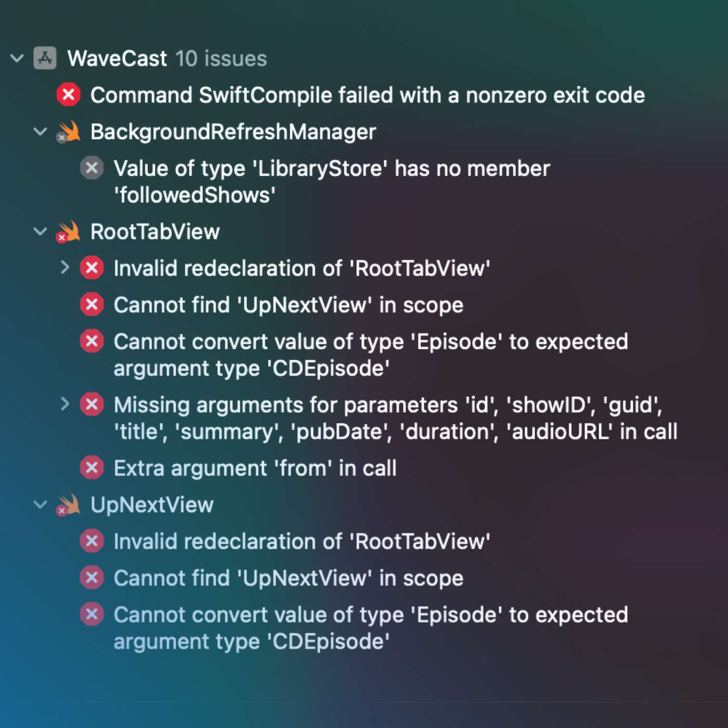Click the gray error icon for LibraryStore issue
Screen dimensions: 728x728
pyautogui.click(x=92, y=168)
